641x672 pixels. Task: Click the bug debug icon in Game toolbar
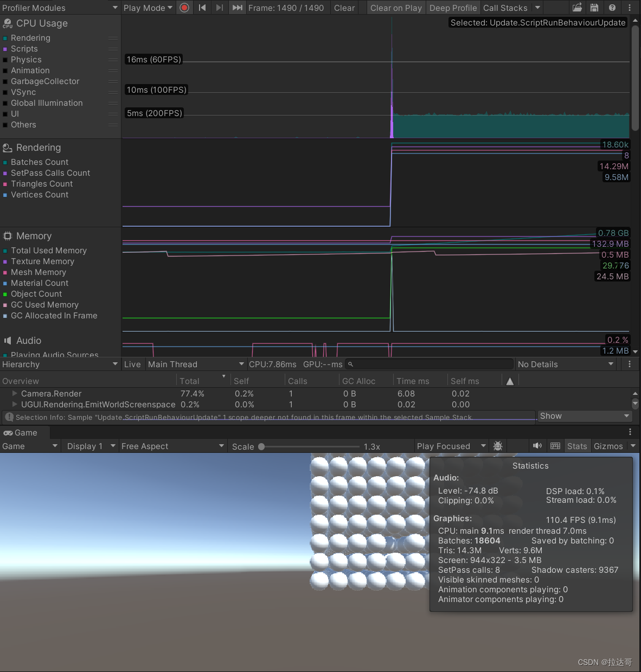498,445
